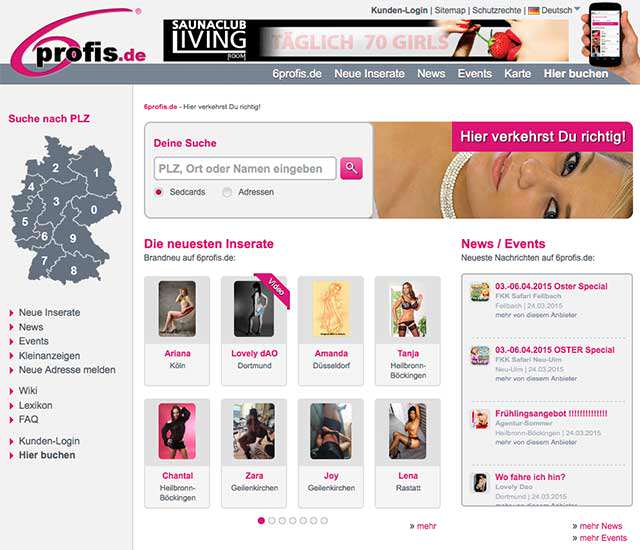
Task: Click the 6profis.de logo
Action: (78, 42)
